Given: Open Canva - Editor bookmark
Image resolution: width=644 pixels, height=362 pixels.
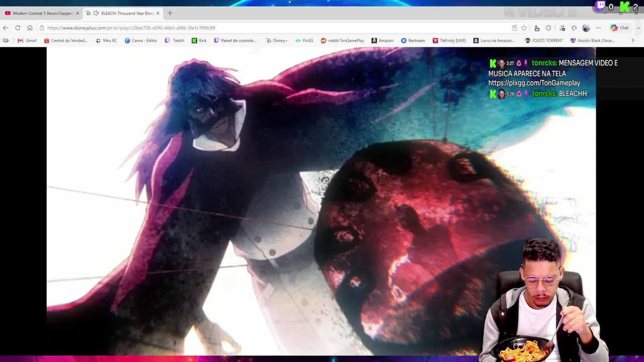Looking at the screenshot, I should (x=141, y=40).
